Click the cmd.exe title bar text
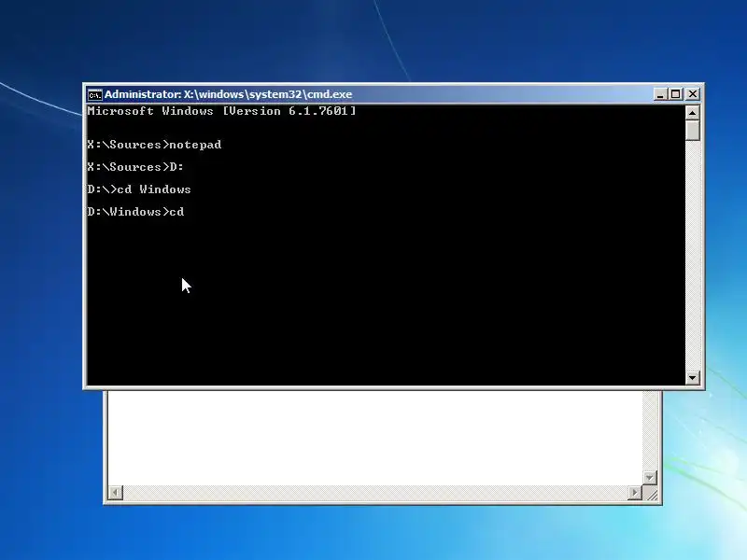Screen dimensions: 747x560 click(x=228, y=94)
